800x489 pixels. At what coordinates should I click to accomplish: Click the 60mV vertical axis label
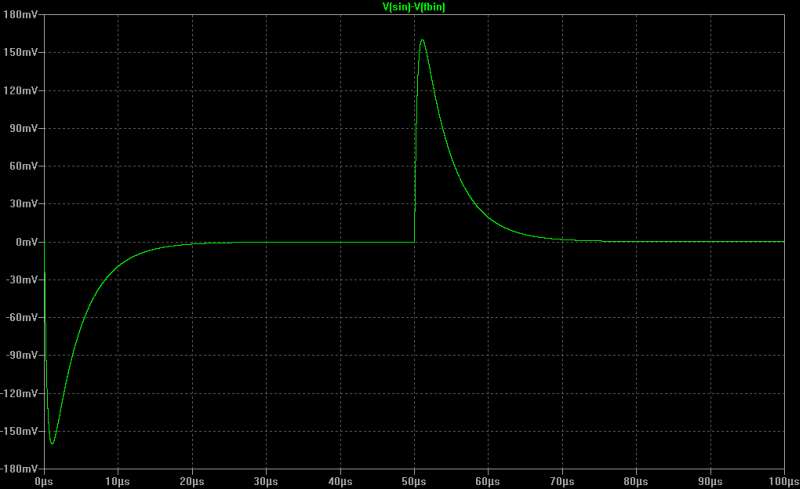click(23, 166)
